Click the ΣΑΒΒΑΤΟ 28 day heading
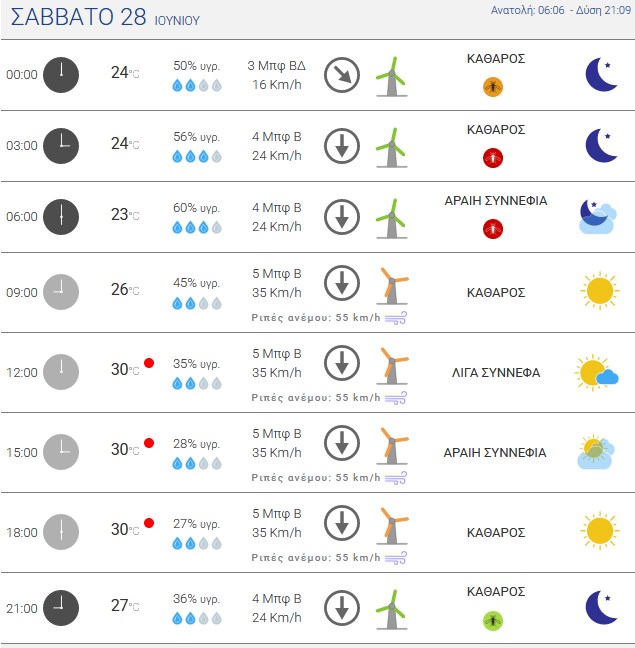Image resolution: width=635 pixels, height=648 pixels. 78,17
